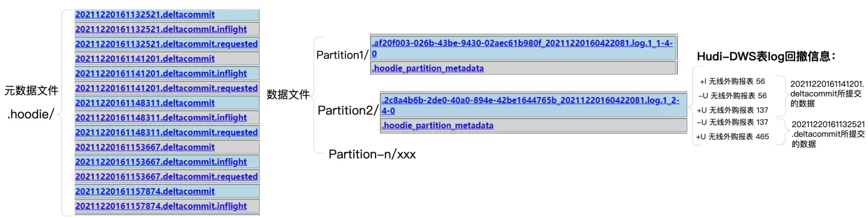Open Partition1 .hoodie_partition_metadata link
The width and height of the screenshot is (868, 218).
point(427,69)
